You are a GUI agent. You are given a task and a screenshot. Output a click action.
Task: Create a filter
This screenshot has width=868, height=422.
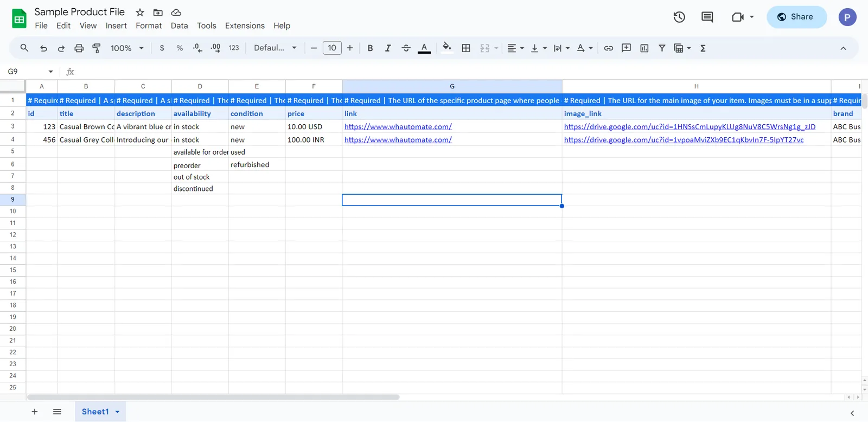(x=662, y=48)
